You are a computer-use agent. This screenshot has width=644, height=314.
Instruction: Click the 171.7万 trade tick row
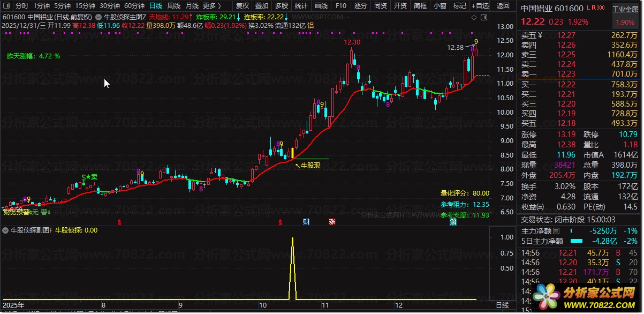pyautogui.click(x=579, y=272)
